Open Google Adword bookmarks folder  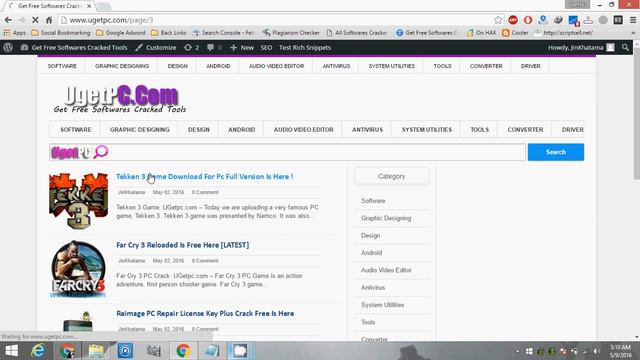(x=121, y=33)
